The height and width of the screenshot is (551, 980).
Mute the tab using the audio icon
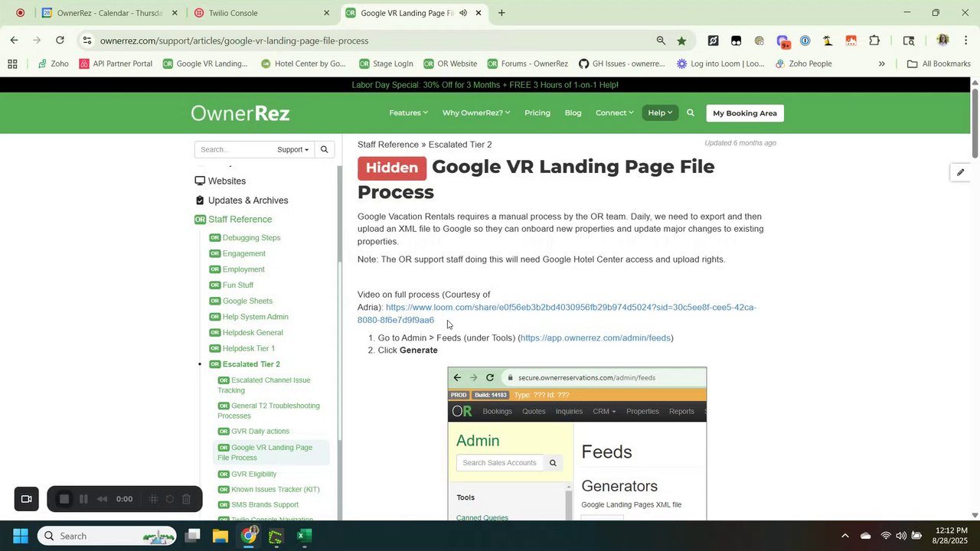click(463, 13)
